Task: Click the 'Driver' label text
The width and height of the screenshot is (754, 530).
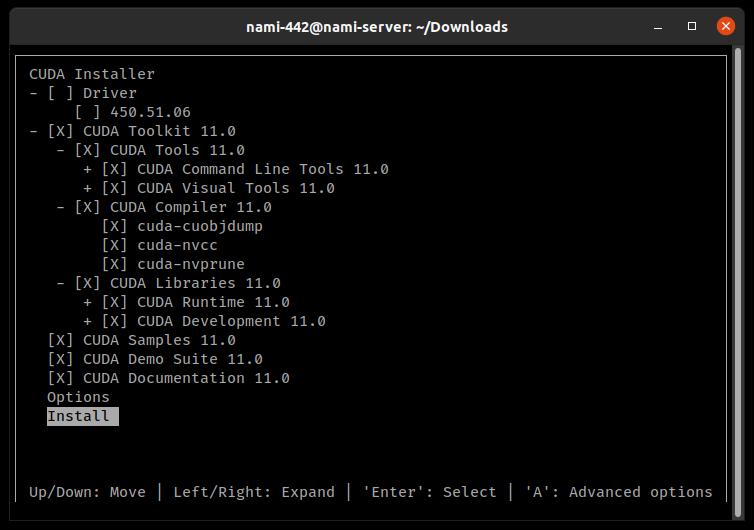Action: (x=110, y=93)
